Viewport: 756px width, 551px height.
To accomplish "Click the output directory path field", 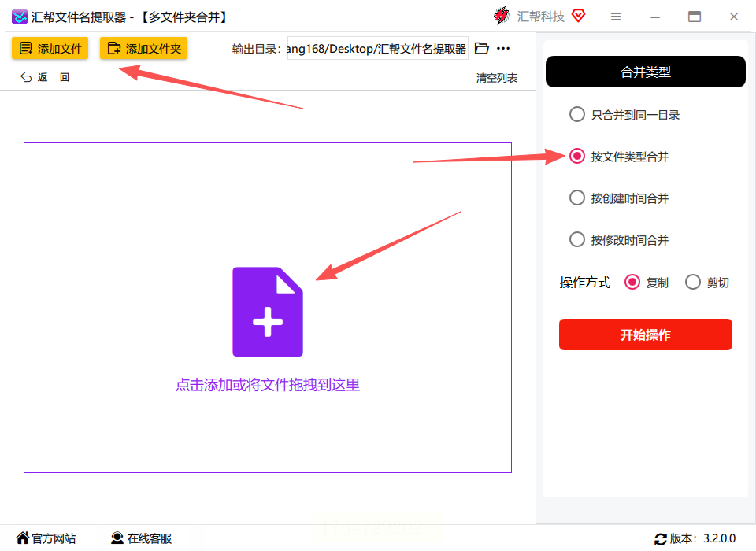I will tap(377, 48).
